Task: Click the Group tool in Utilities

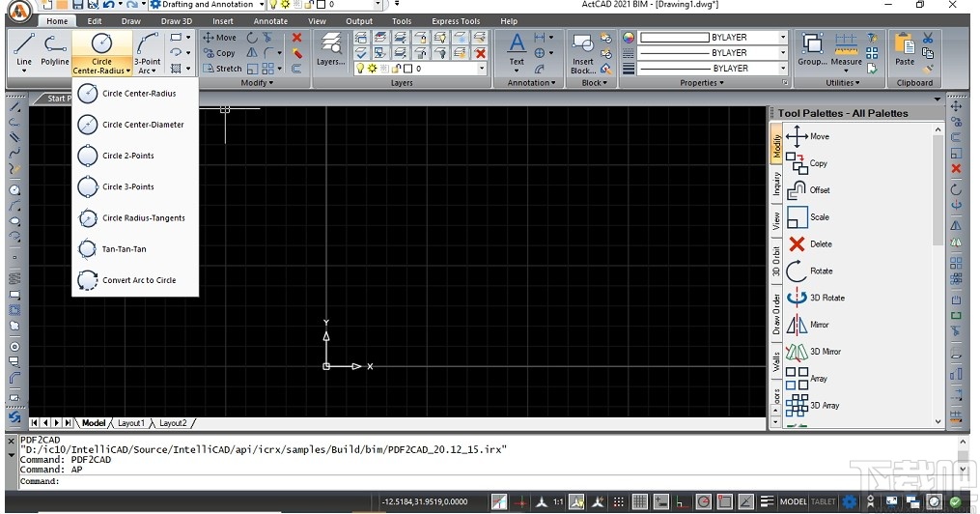Action: pos(812,50)
